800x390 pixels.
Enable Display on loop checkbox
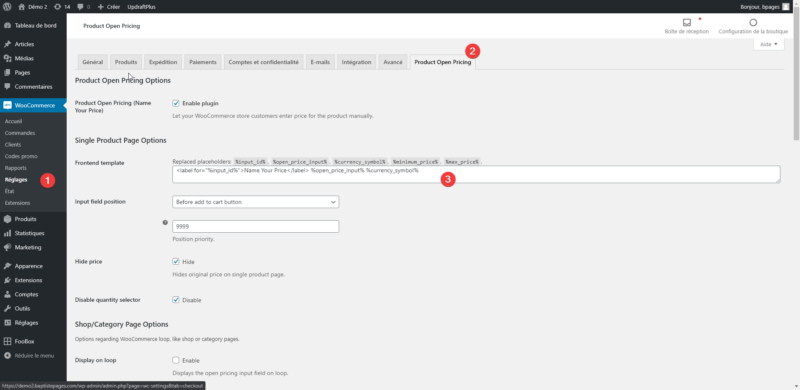click(x=176, y=360)
